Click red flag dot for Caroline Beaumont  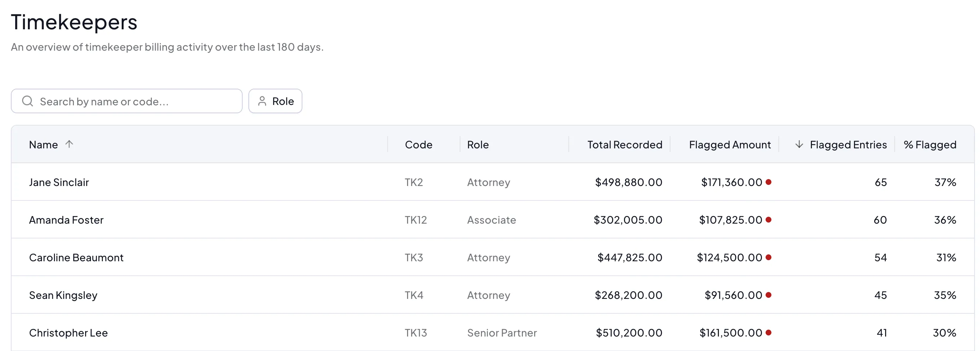[768, 257]
